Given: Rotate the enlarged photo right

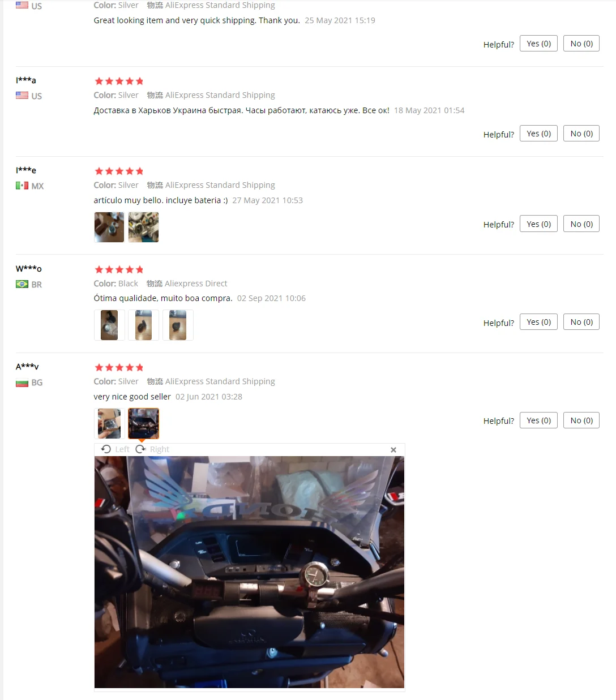Looking at the screenshot, I should pos(152,449).
